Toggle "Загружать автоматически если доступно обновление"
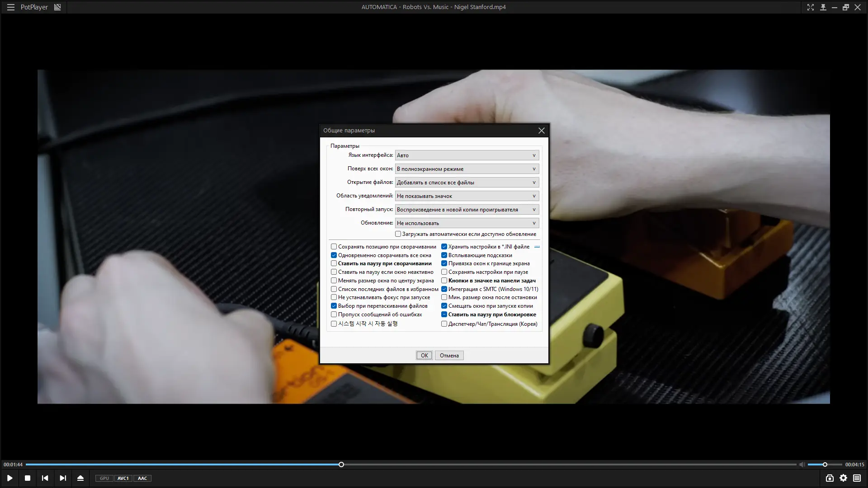The height and width of the screenshot is (488, 868). (398, 234)
